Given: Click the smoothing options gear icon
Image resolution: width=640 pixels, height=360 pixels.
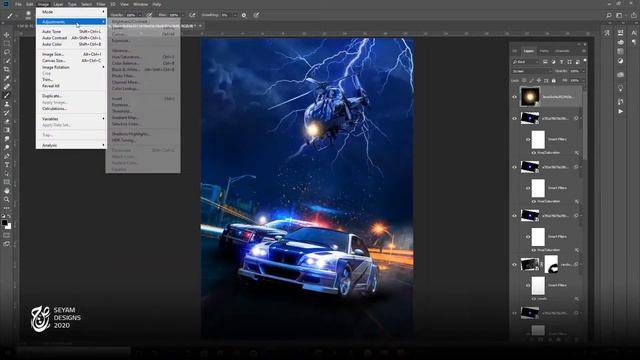Looking at the screenshot, I should pyautogui.click(x=244, y=15).
